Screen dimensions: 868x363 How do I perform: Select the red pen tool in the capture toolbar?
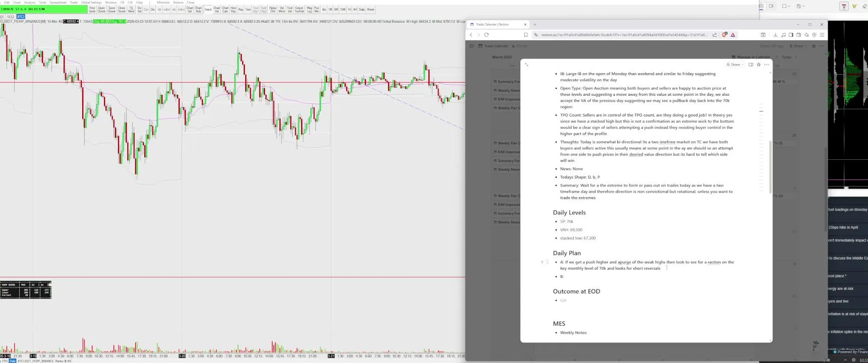844,6
